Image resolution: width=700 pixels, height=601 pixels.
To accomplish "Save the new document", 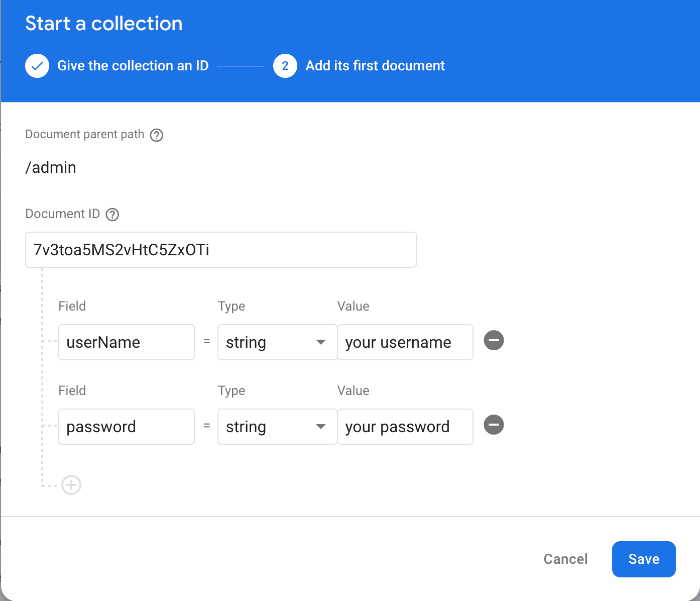I will tap(644, 559).
